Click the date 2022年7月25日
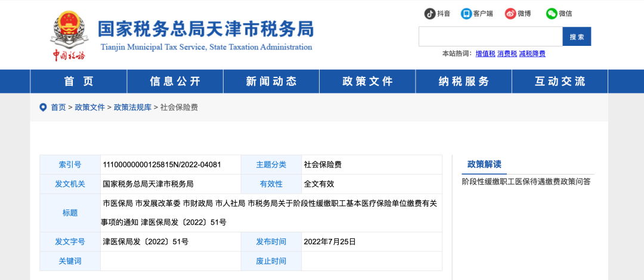This screenshot has width=644, height=280. pos(329,241)
